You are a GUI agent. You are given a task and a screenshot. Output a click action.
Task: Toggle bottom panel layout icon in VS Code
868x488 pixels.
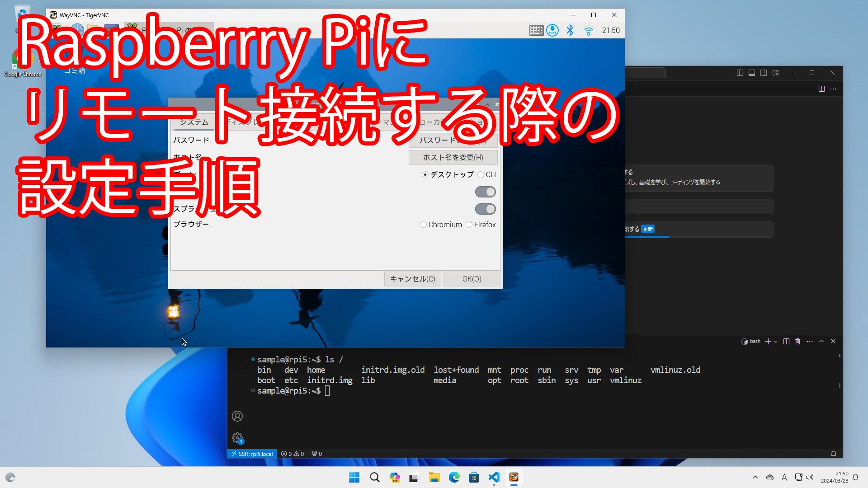coord(752,73)
